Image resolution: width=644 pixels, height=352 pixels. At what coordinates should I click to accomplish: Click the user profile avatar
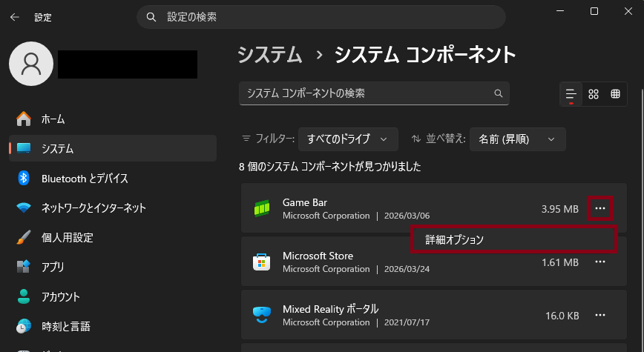point(31,64)
